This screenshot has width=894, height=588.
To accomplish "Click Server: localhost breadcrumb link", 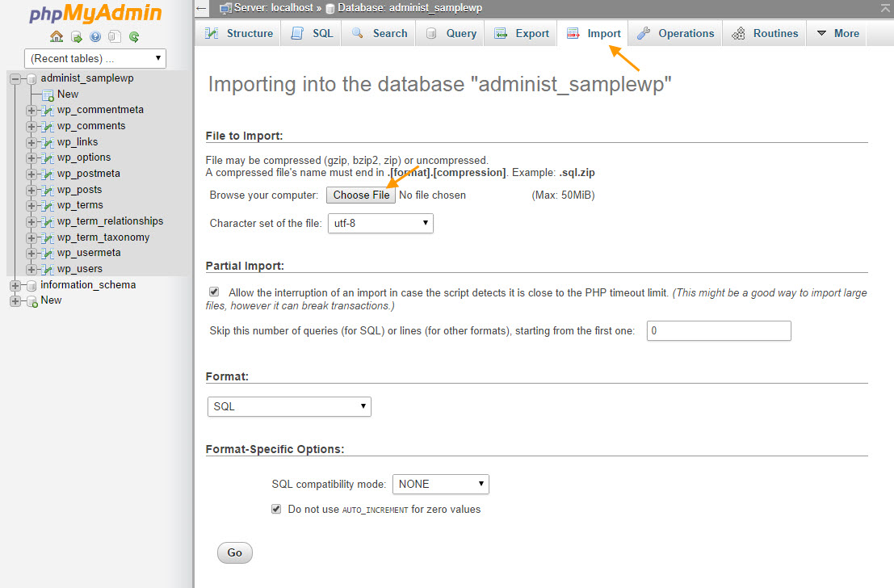I will coord(273,8).
